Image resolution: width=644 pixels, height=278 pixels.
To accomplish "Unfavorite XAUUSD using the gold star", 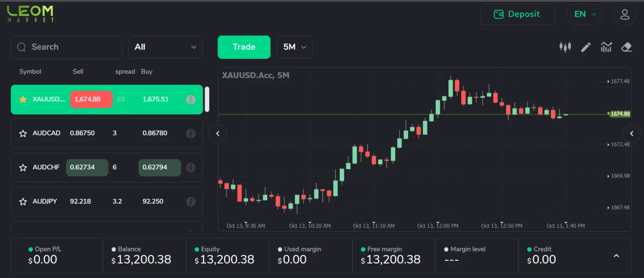I will 23,100.
